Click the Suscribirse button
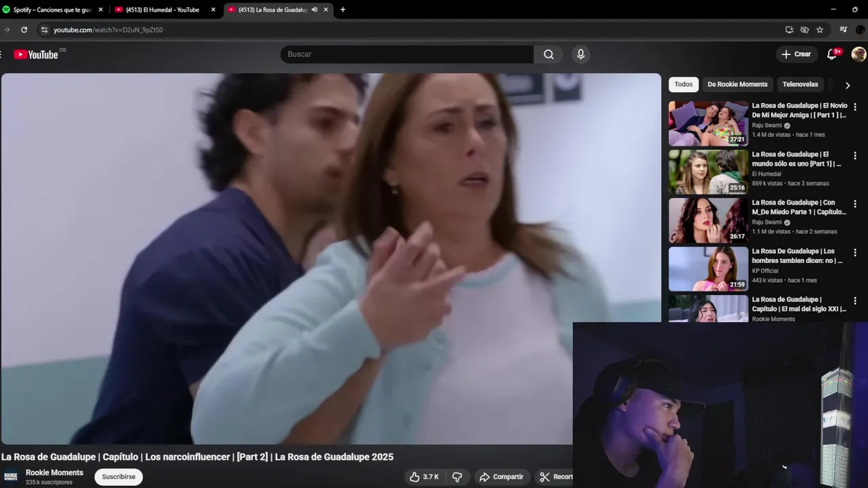Image resolution: width=868 pixels, height=488 pixels. 119,477
